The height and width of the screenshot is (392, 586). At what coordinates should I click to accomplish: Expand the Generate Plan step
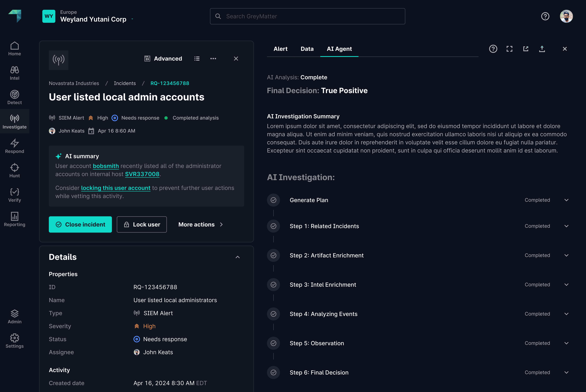566,200
